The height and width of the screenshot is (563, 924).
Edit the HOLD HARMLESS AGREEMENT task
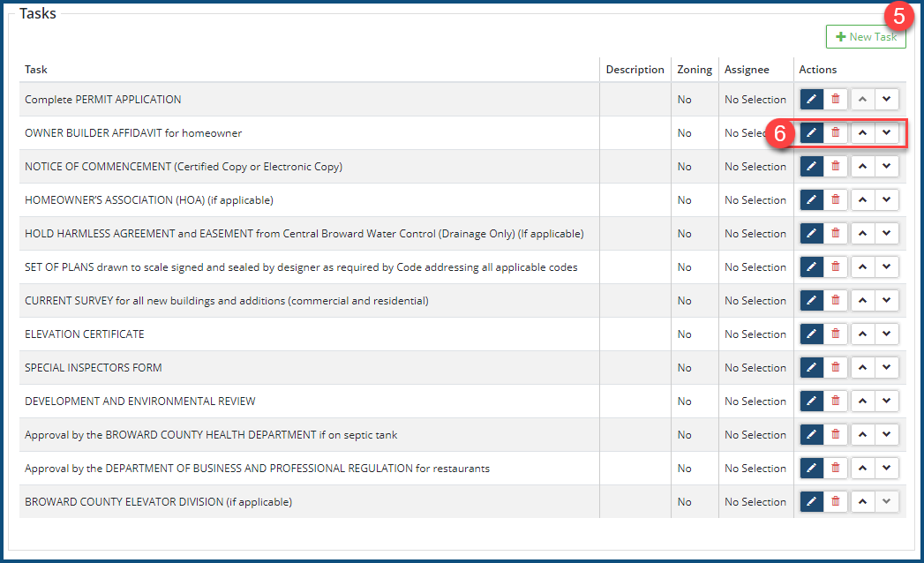(x=811, y=234)
